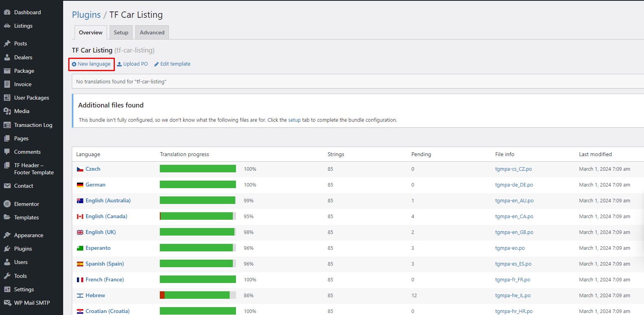
Task: Click the Strings column header
Action: (336, 154)
